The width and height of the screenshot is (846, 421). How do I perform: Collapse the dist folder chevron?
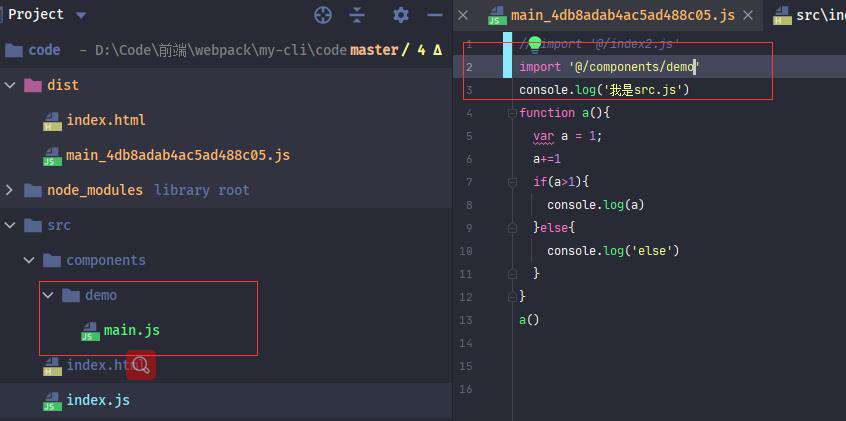pyautogui.click(x=10, y=85)
